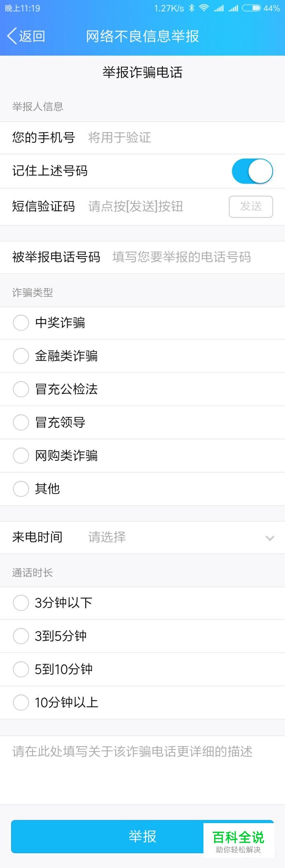Tap the back arrow icon
285x868 pixels.
12,36
